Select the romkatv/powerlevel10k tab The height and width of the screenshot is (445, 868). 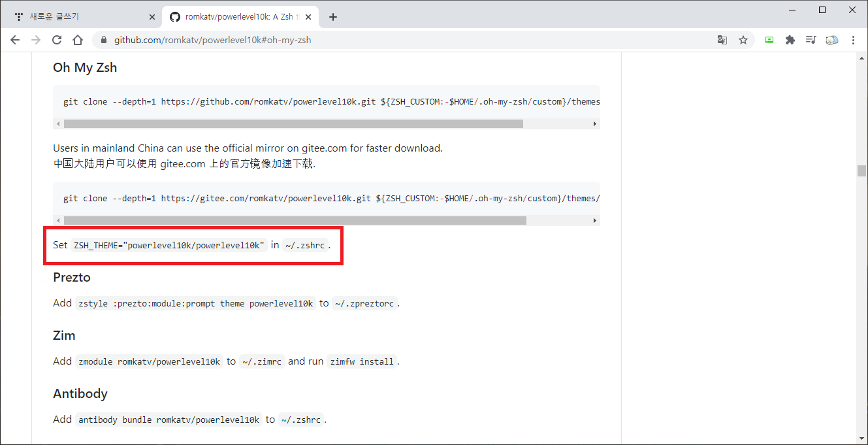click(x=240, y=17)
